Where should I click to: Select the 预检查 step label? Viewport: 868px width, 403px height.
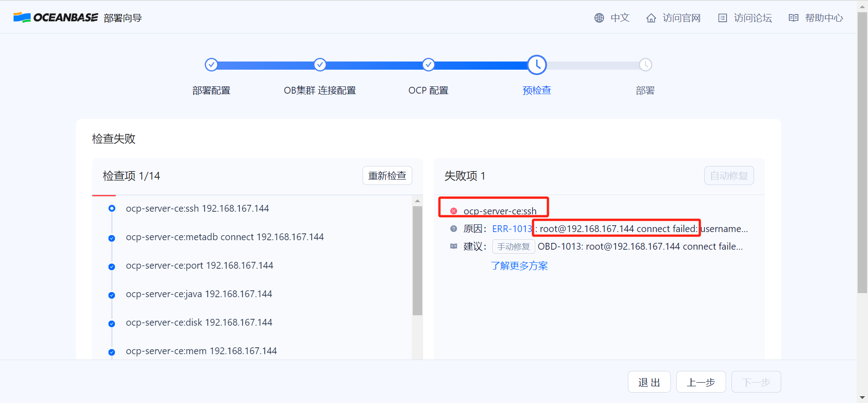[537, 90]
